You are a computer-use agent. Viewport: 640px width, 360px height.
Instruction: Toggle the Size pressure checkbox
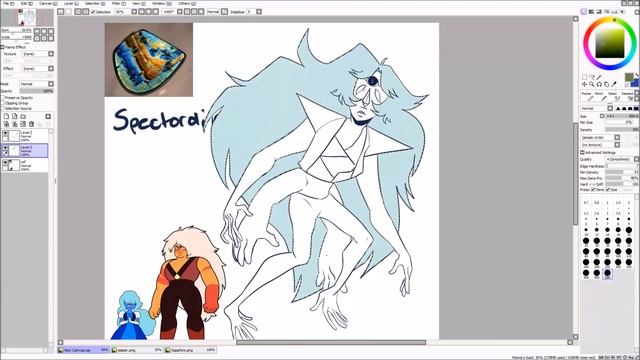[x=608, y=190]
